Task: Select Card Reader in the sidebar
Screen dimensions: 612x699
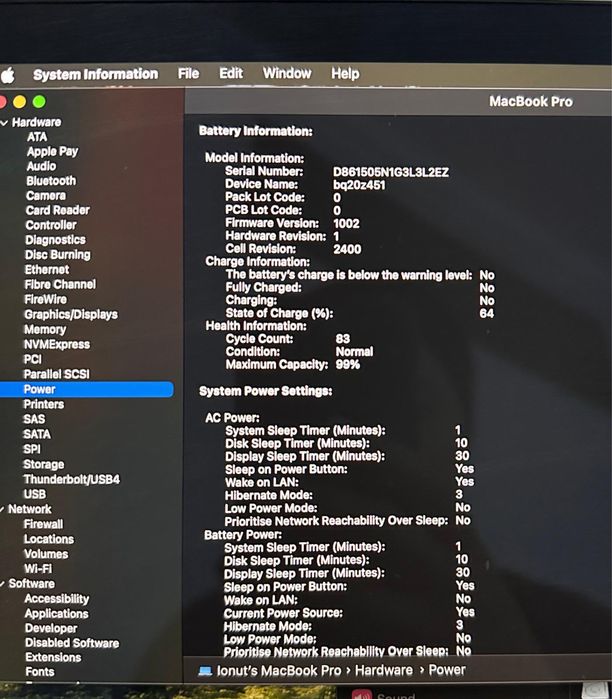Action: [x=58, y=210]
